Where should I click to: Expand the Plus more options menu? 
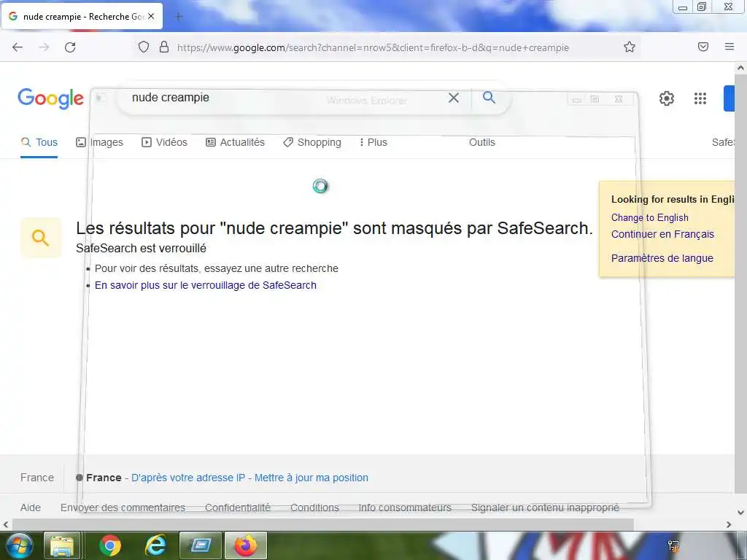click(x=373, y=142)
